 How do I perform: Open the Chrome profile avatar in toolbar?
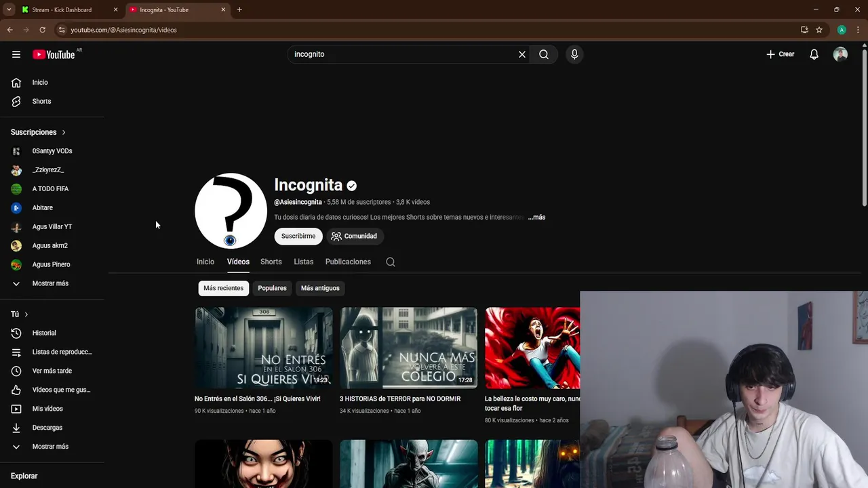click(842, 30)
